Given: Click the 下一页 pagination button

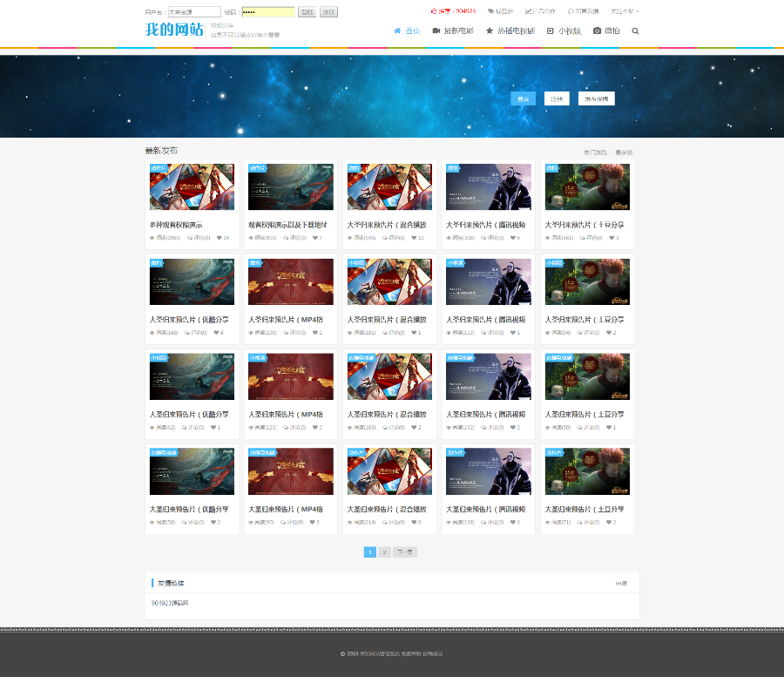Looking at the screenshot, I should tap(404, 552).
